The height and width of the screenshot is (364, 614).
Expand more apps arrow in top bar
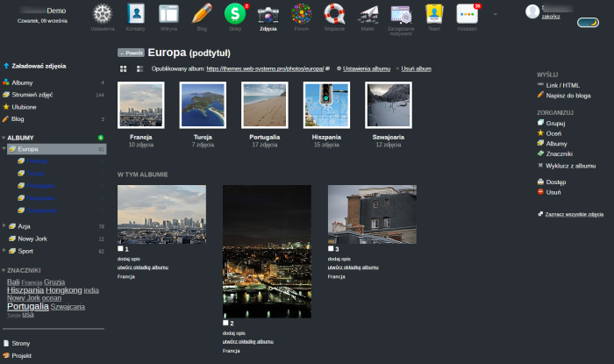pyautogui.click(x=496, y=14)
